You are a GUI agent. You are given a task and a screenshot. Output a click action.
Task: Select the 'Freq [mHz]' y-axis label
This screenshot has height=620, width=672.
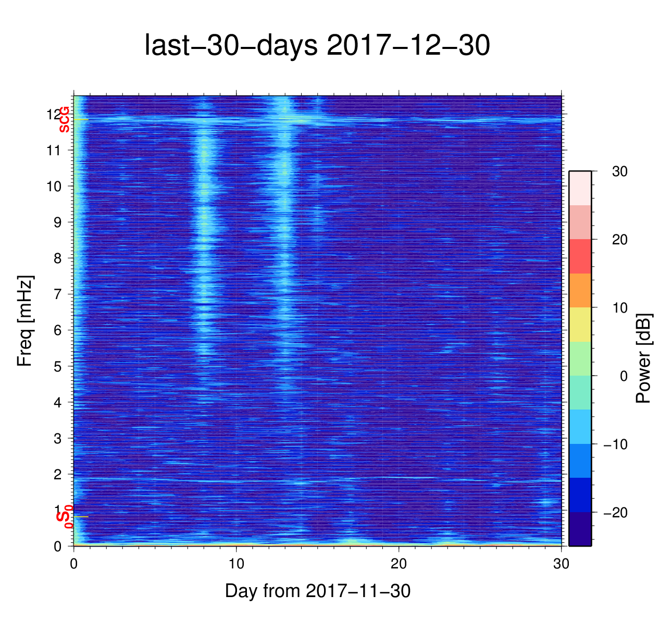(24, 321)
